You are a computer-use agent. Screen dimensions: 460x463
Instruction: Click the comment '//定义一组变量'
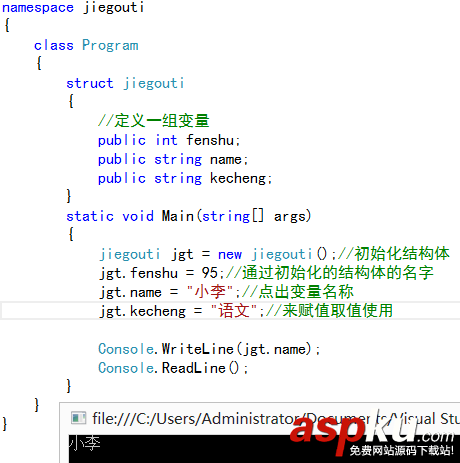[154, 121]
